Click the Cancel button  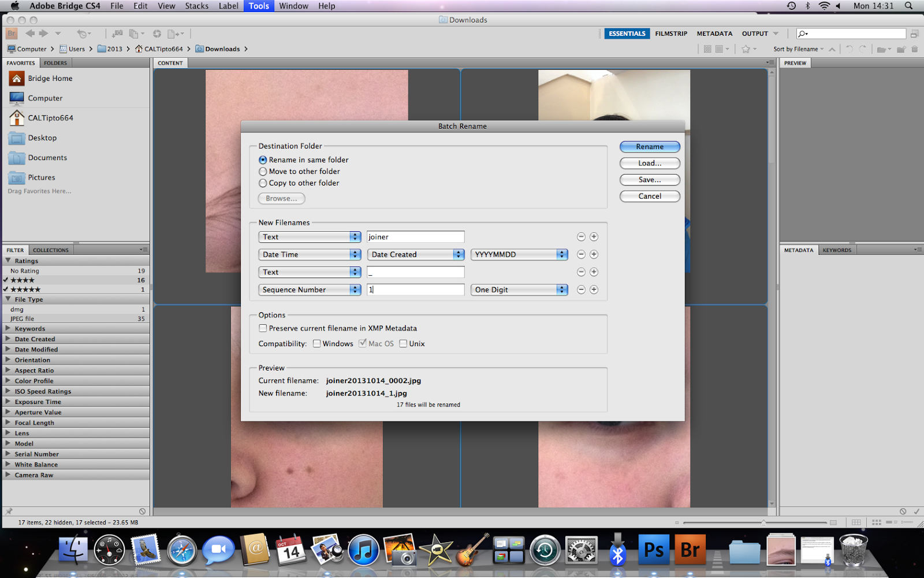tap(650, 197)
